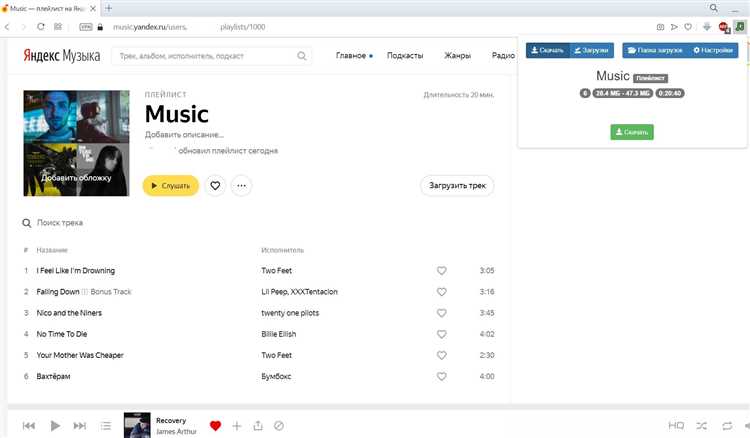The width and height of the screenshot is (750, 438).
Task: Bookmark page with heart icon in address bar
Action: coord(688,27)
